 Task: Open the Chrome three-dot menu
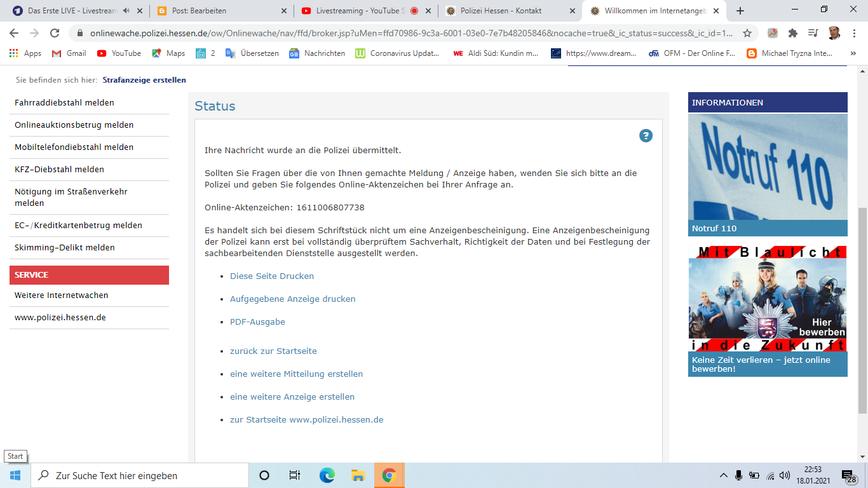[x=855, y=33]
